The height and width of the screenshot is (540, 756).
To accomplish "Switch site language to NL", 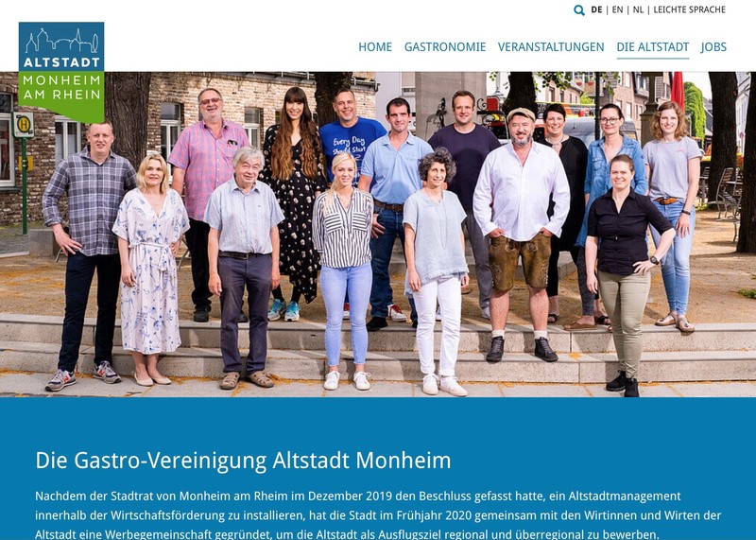I will (638, 9).
